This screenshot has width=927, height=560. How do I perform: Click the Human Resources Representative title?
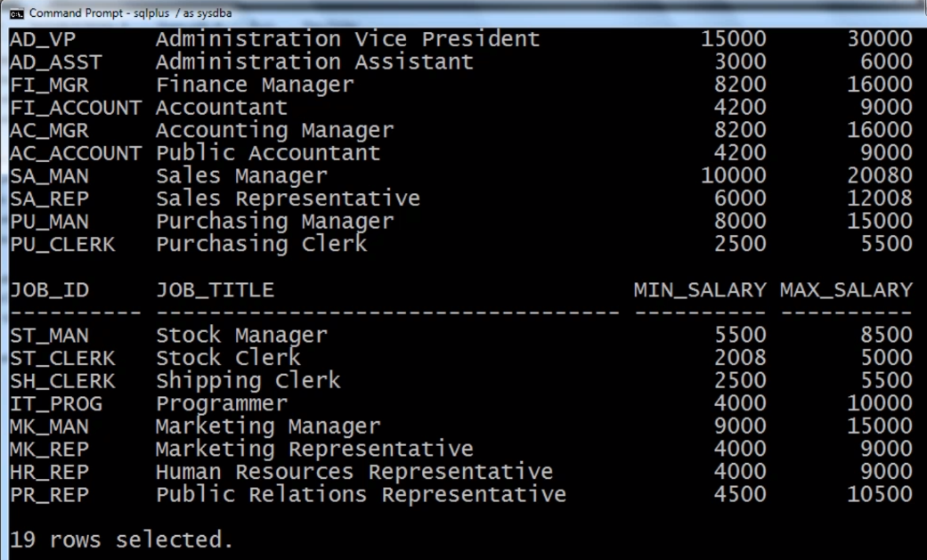pos(354,471)
